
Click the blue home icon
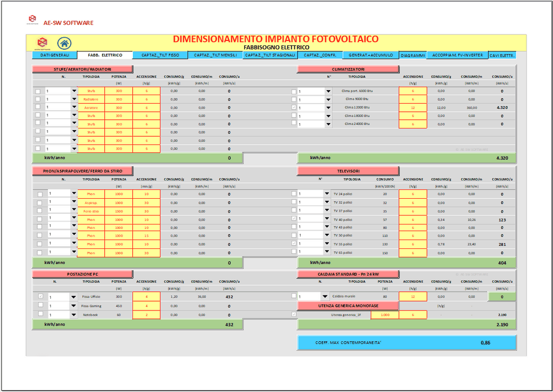[63, 43]
